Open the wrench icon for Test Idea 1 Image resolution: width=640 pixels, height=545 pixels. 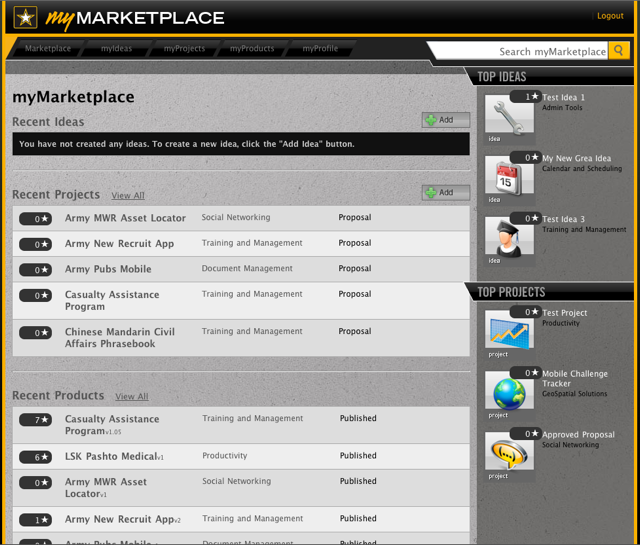point(509,120)
